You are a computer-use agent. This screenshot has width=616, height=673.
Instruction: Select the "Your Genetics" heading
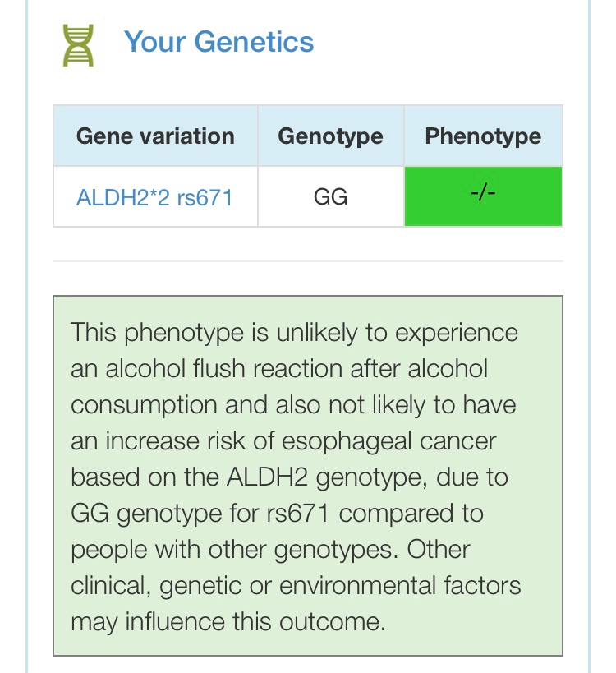[218, 42]
